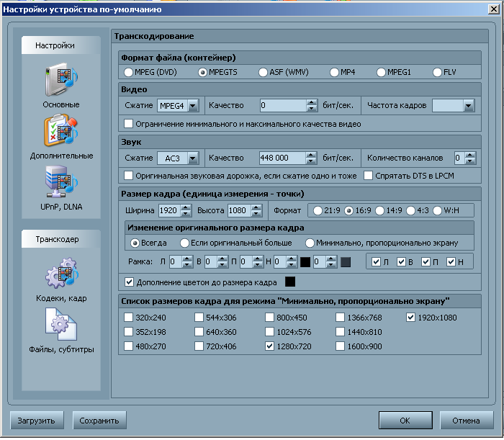Click the Транскодер section header
This screenshot has height=440, width=504.
click(x=61, y=239)
